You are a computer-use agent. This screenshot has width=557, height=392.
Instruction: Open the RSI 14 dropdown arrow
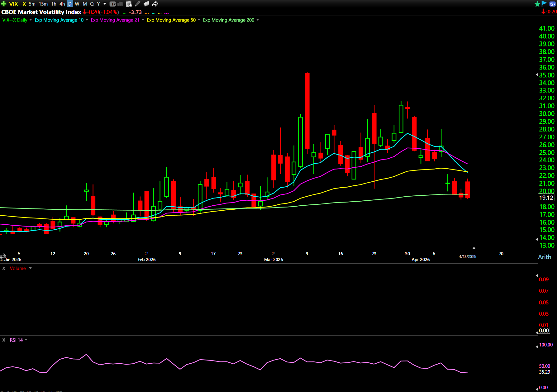(26, 340)
